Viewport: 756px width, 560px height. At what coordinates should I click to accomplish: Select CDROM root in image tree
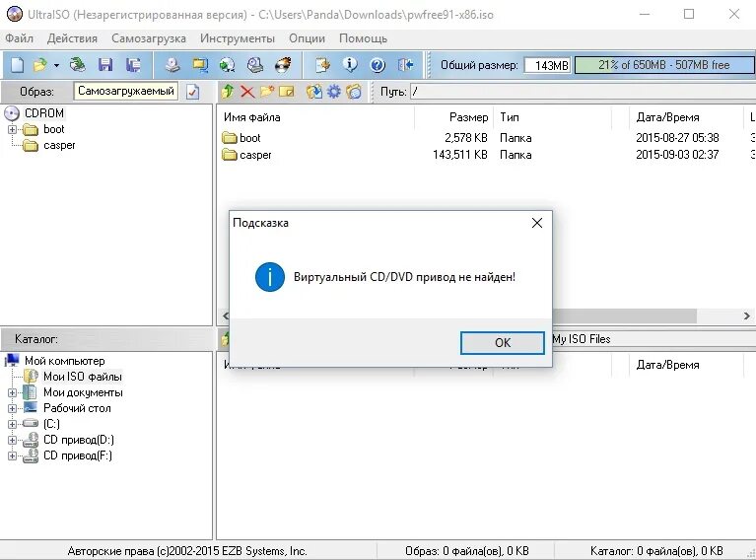[x=44, y=112]
